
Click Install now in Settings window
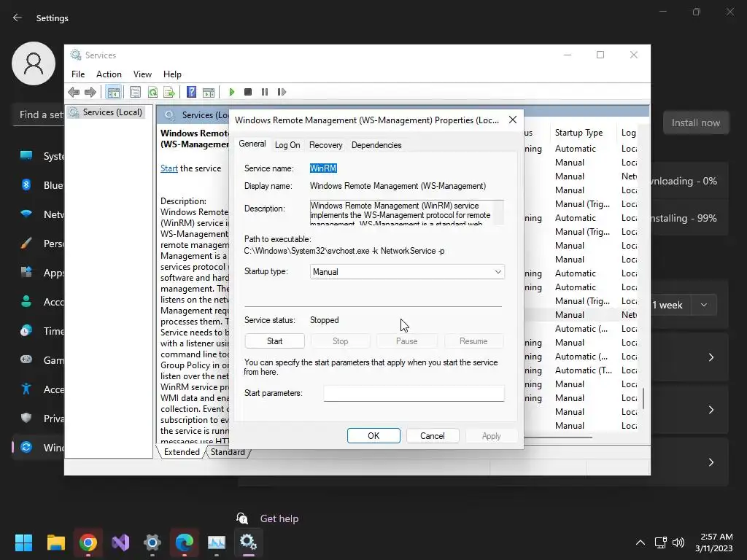pos(695,122)
